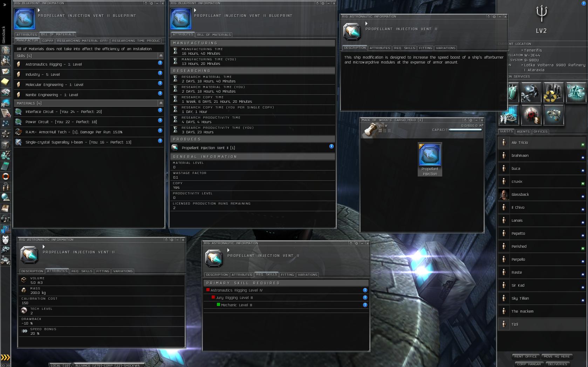Show info for produced Propellant Injection Vent II
588x367 pixels.
point(331,146)
